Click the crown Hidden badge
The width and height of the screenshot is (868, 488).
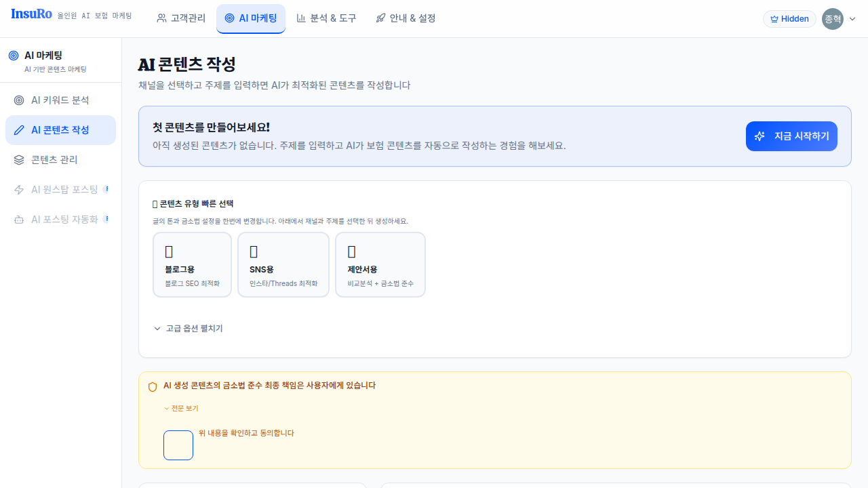pos(789,19)
